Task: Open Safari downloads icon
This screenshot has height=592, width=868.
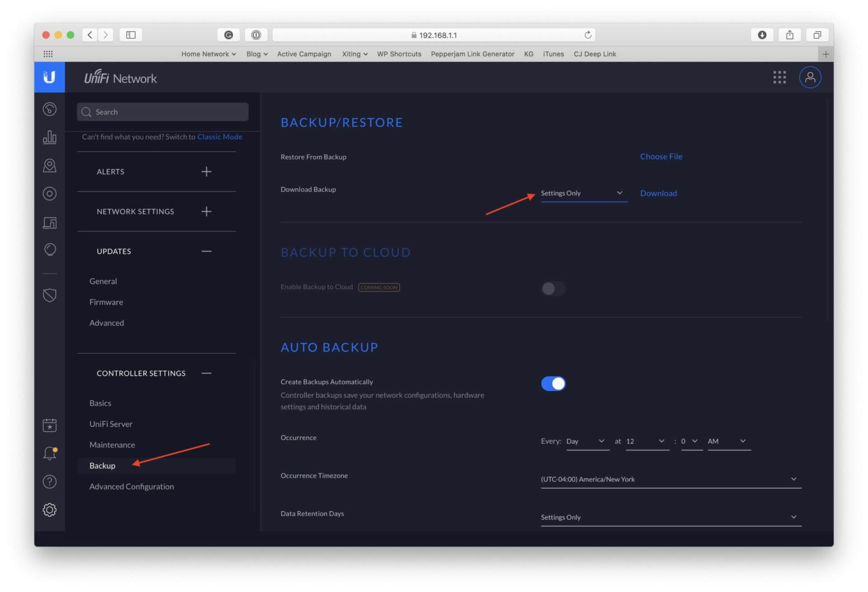Action: point(762,35)
